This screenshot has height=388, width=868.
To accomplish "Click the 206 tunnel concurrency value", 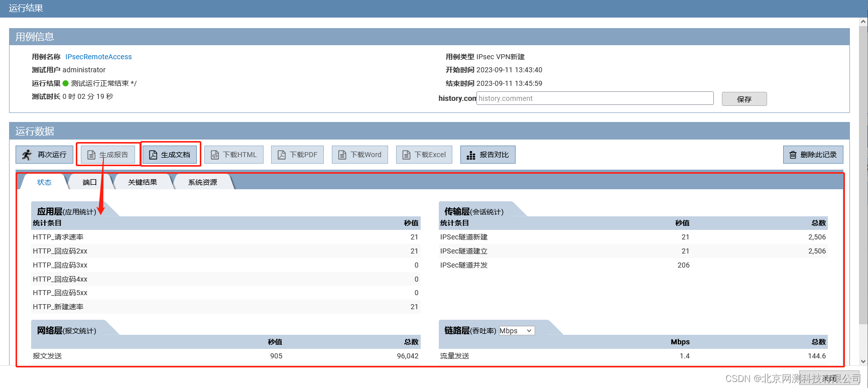I will tap(684, 265).
